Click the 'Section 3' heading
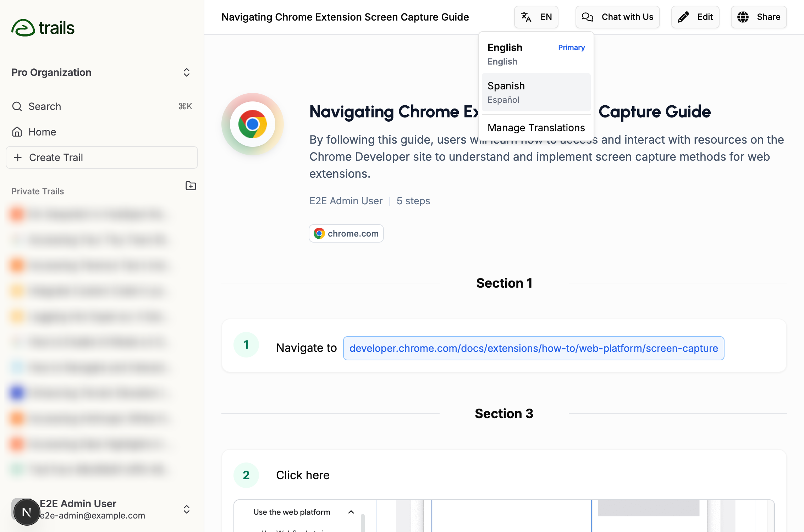Screen dimensions: 804x532 [x=504, y=414]
